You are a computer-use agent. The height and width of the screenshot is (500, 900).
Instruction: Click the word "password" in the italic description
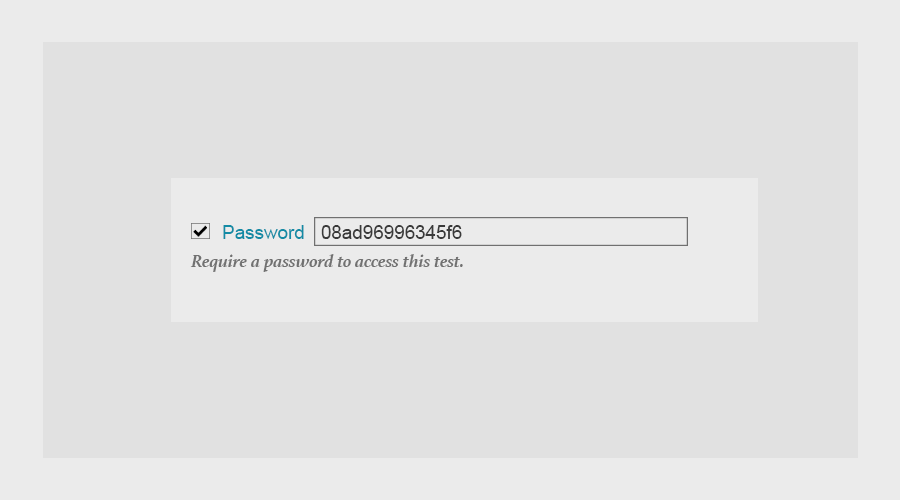click(298, 262)
